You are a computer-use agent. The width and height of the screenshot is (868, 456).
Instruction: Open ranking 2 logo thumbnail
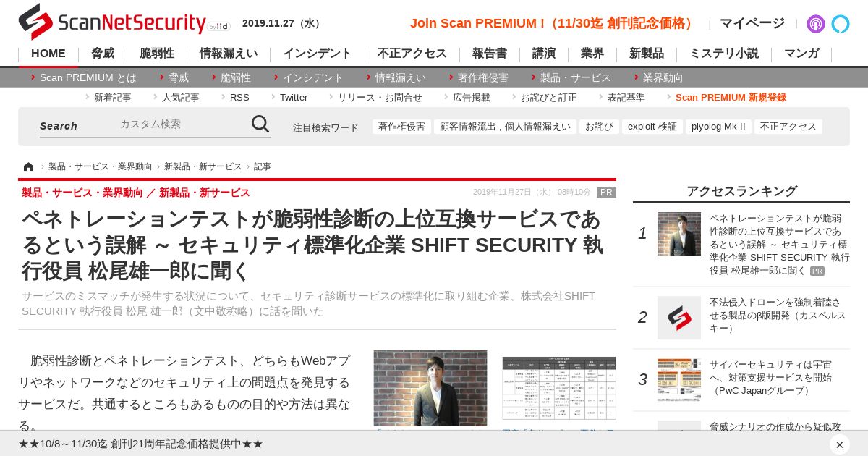(x=679, y=318)
